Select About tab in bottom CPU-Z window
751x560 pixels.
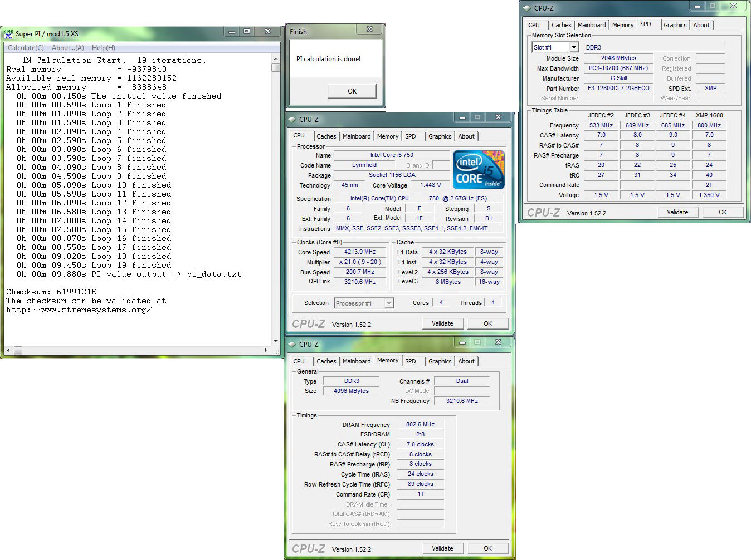467,361
